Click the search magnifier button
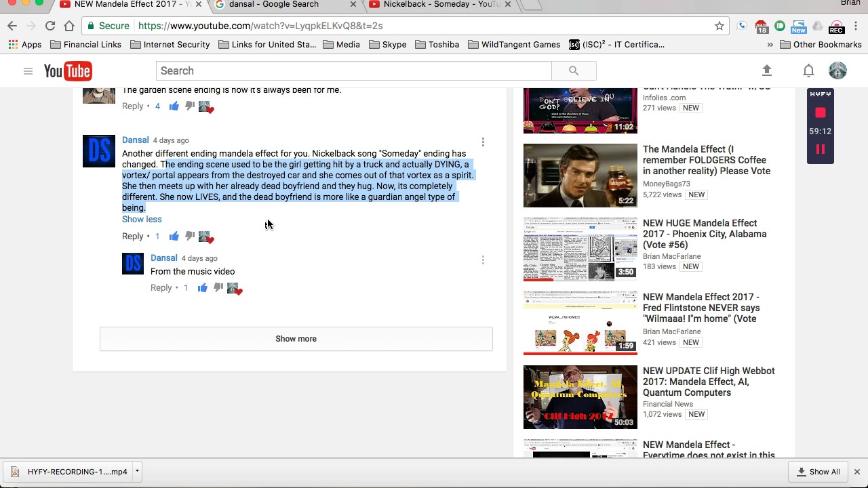 574,70
